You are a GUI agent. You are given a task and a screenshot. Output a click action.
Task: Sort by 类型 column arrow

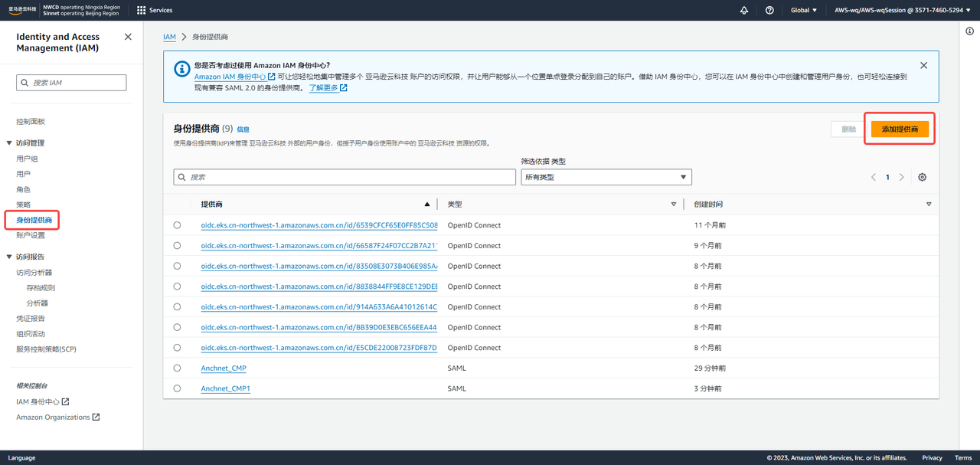(674, 205)
